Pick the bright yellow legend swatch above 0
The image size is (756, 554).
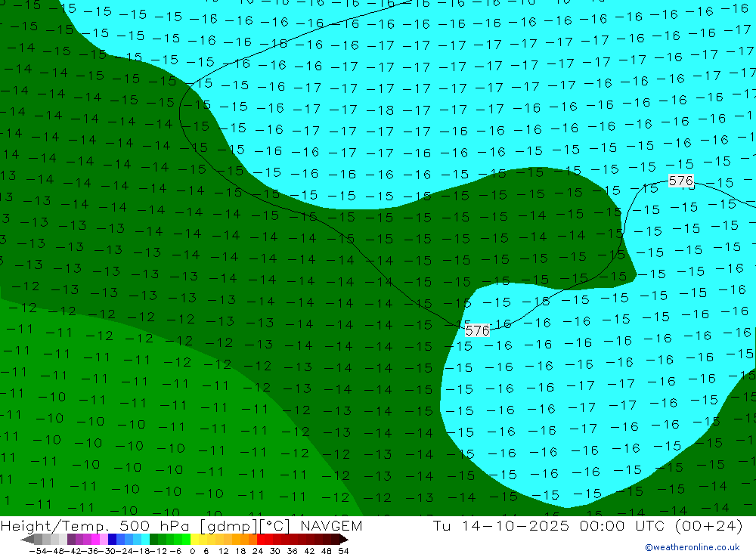coord(195,539)
